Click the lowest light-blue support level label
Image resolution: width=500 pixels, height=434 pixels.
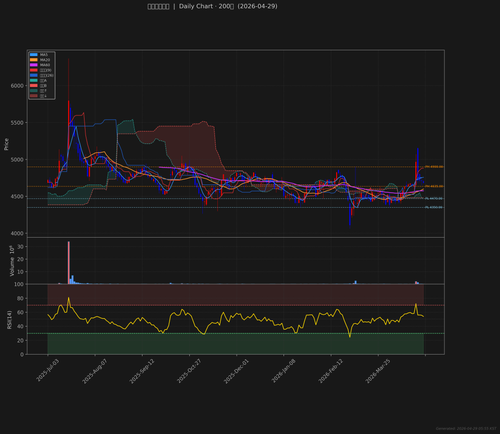point(434,207)
